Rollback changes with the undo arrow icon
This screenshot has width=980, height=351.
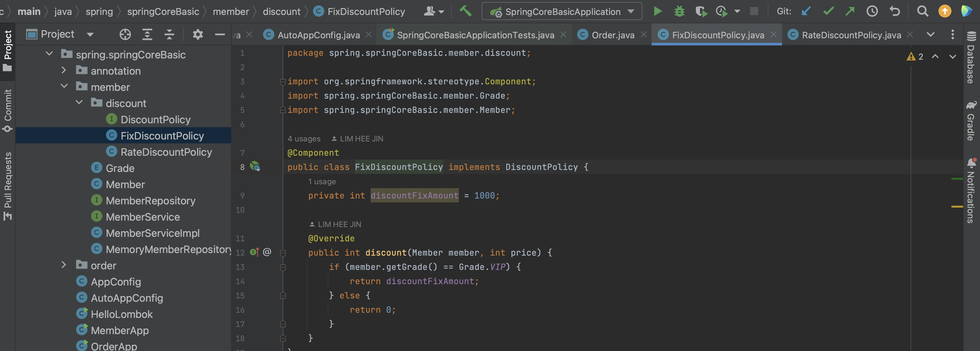(x=895, y=11)
